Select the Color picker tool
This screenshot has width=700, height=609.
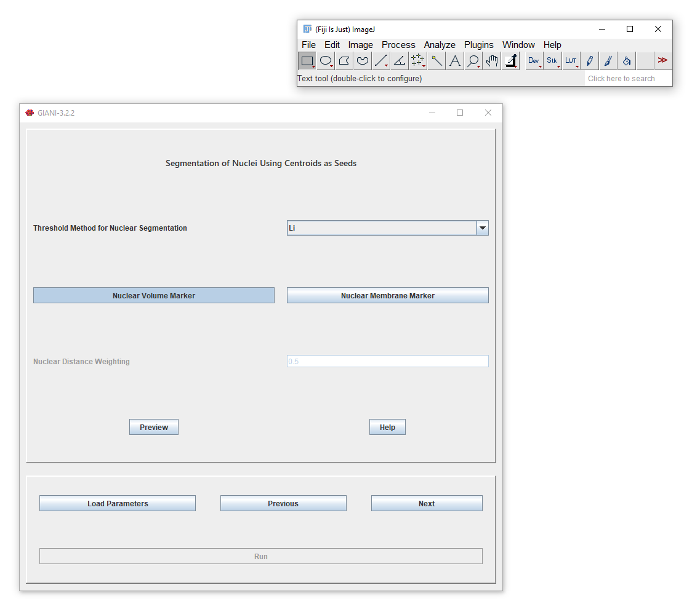(x=511, y=61)
